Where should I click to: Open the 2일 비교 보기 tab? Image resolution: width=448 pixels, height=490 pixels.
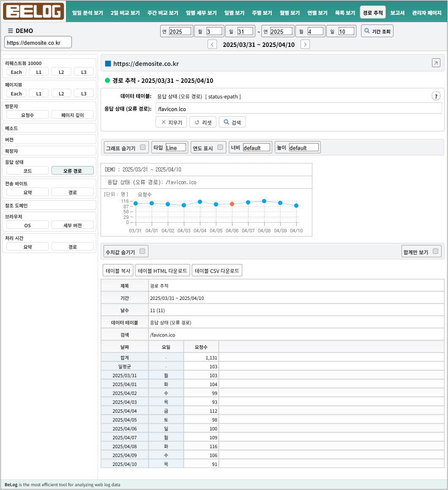pos(125,13)
